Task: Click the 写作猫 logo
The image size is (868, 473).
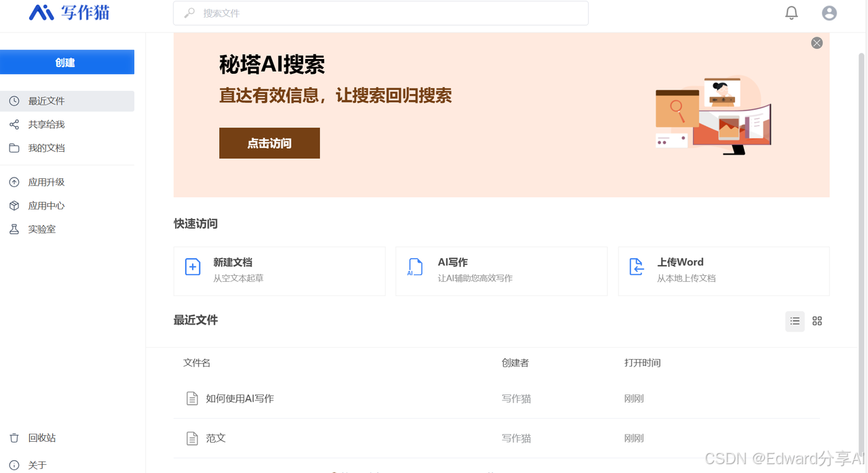Action: click(x=69, y=12)
